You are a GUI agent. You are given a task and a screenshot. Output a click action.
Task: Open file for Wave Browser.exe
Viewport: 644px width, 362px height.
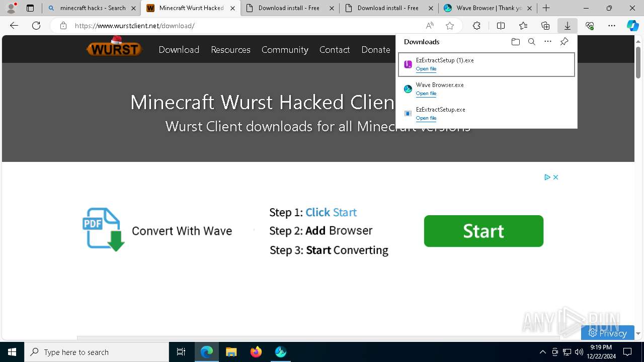click(x=426, y=94)
